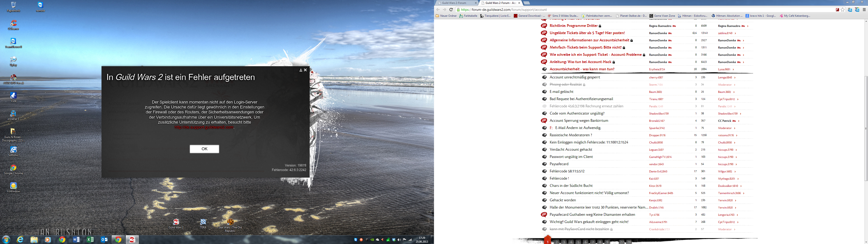Go back in Chrome

(x=438, y=9)
